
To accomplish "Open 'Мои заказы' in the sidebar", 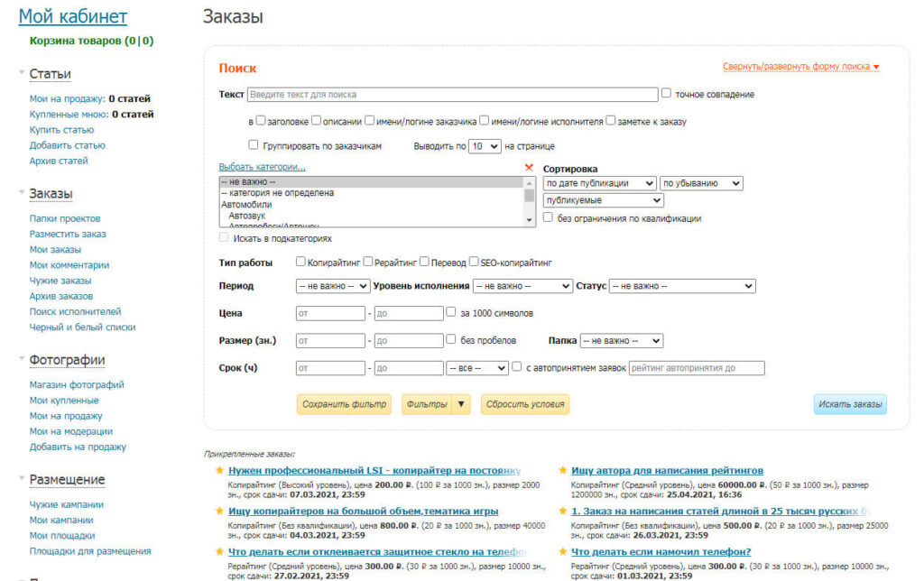I will click(x=55, y=250).
